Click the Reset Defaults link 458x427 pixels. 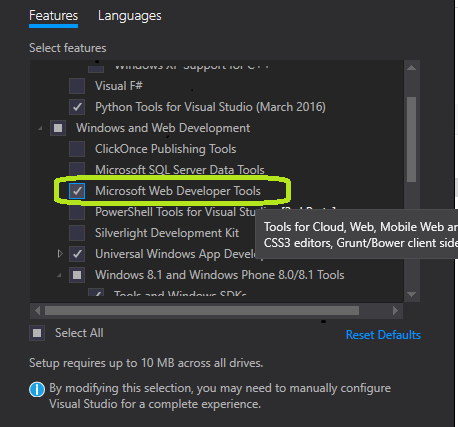[x=383, y=335]
